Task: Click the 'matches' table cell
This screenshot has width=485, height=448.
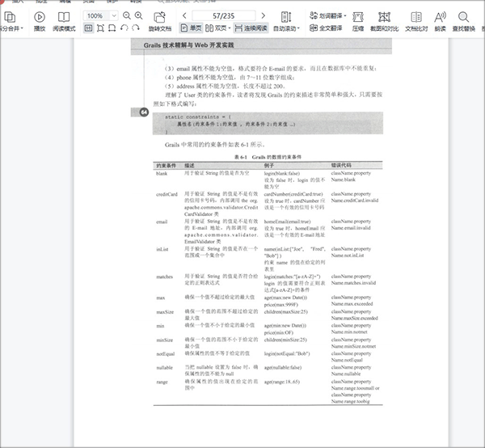Action: click(x=165, y=277)
